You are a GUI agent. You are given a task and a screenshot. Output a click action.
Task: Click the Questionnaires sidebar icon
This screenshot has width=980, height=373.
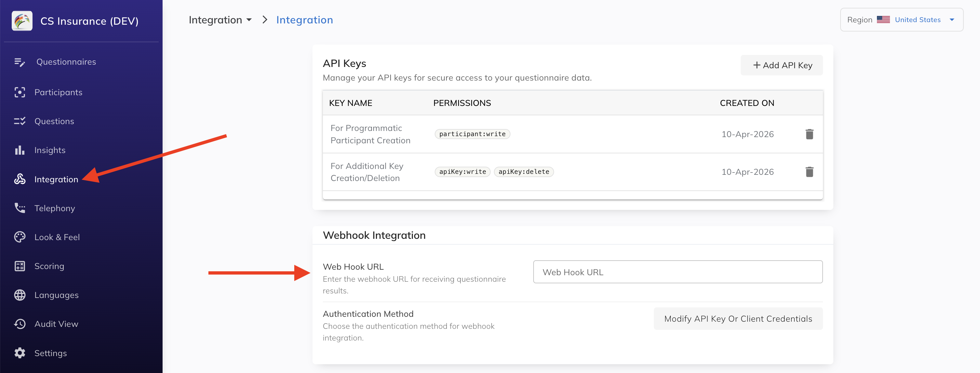tap(20, 62)
